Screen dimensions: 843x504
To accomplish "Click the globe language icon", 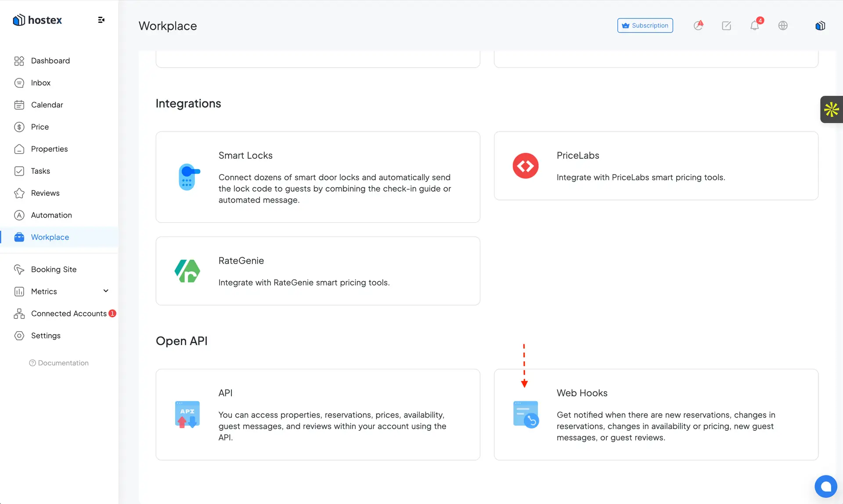I will [x=783, y=25].
